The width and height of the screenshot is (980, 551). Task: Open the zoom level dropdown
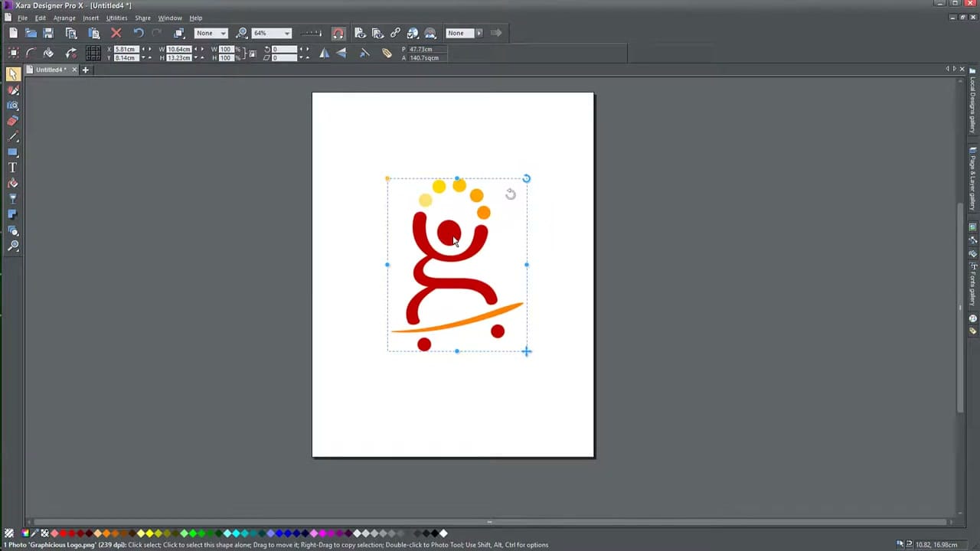(x=286, y=32)
